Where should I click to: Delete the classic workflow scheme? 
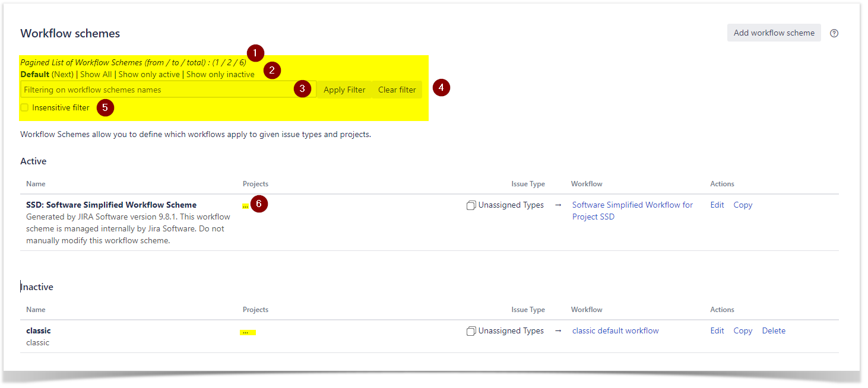(x=774, y=330)
